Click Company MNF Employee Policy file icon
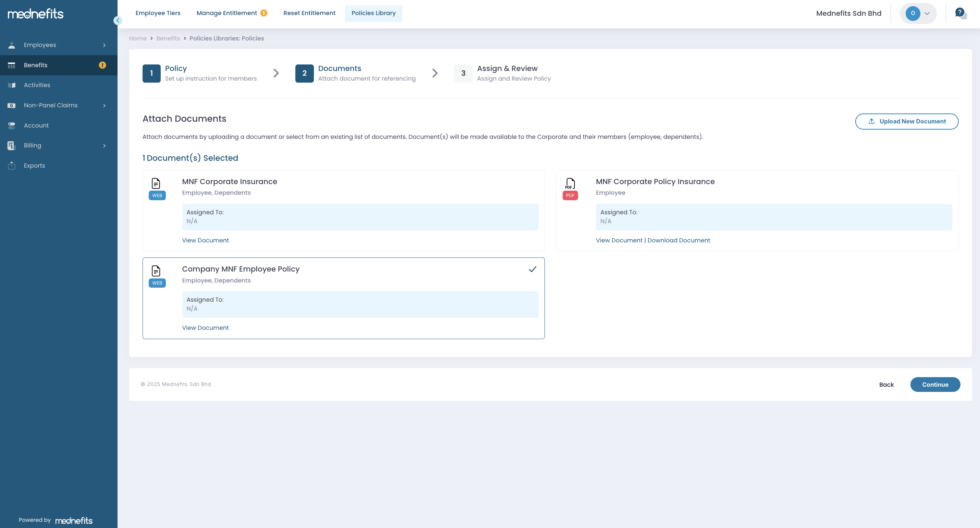This screenshot has height=528, width=980. pos(156,271)
